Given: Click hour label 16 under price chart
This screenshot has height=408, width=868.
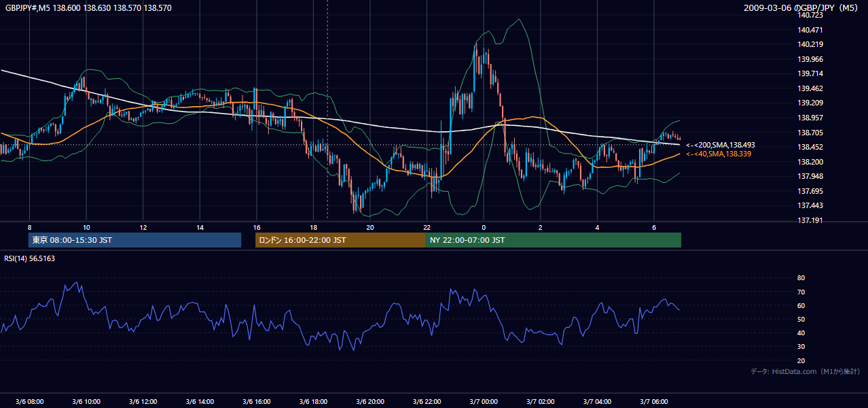Looking at the screenshot, I should pyautogui.click(x=256, y=227).
